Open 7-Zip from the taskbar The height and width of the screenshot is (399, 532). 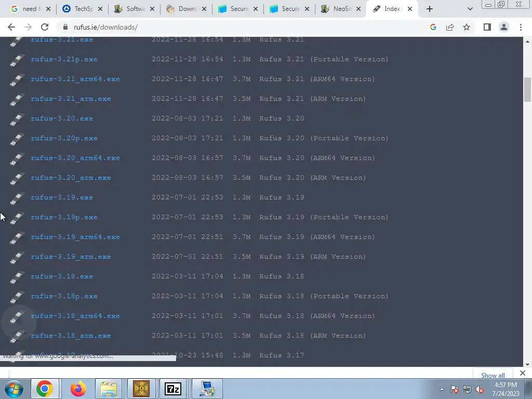[173, 389]
